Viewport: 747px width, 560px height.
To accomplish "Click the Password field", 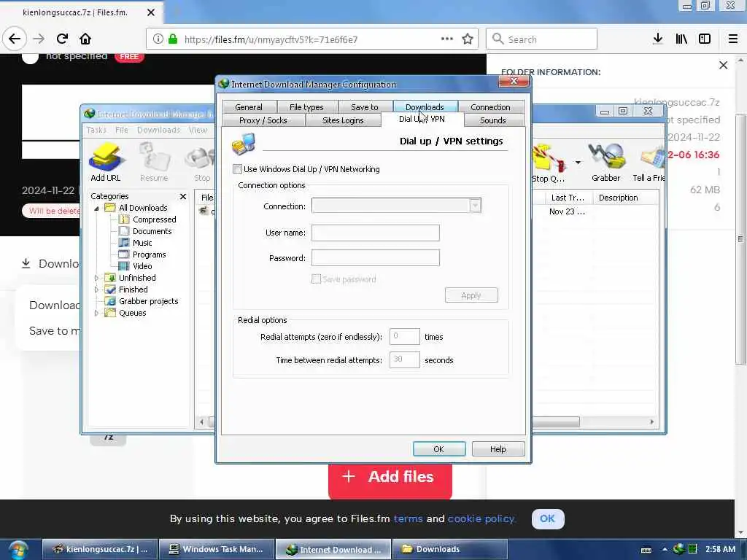I will point(376,258).
